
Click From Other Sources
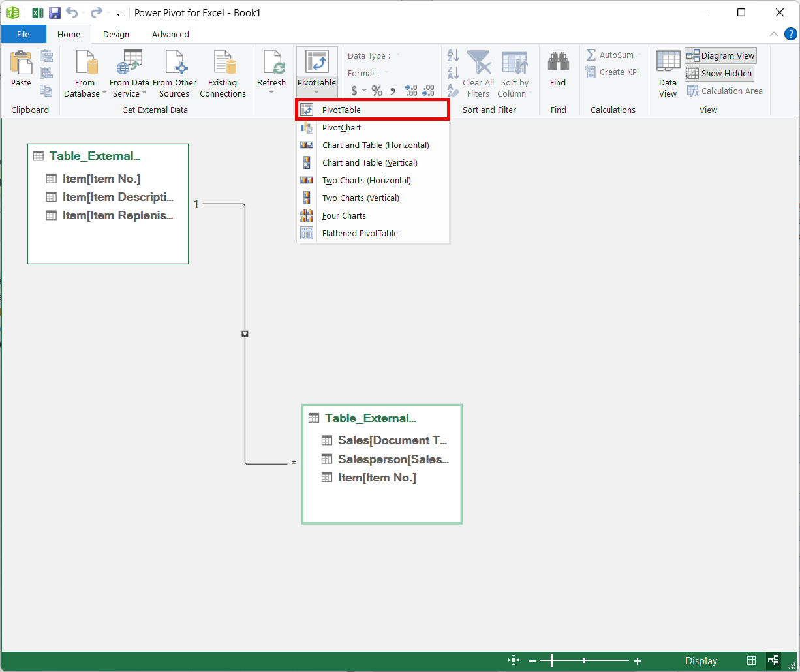click(174, 73)
